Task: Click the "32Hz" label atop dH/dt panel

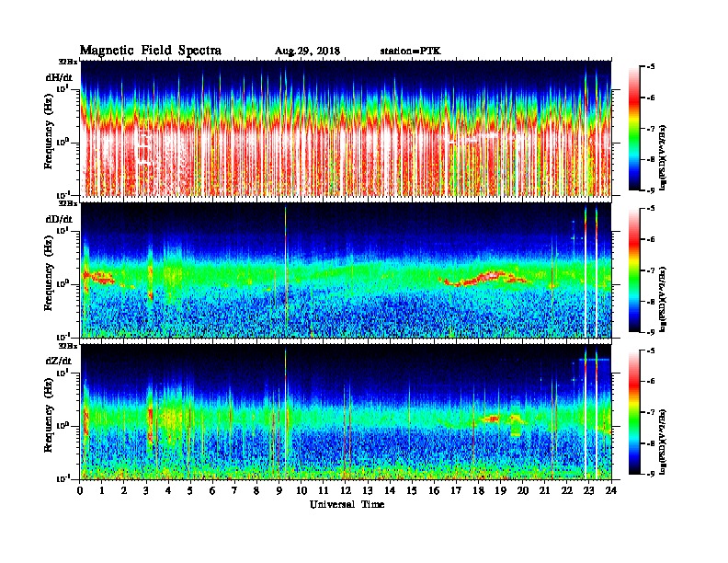Action: (x=68, y=62)
